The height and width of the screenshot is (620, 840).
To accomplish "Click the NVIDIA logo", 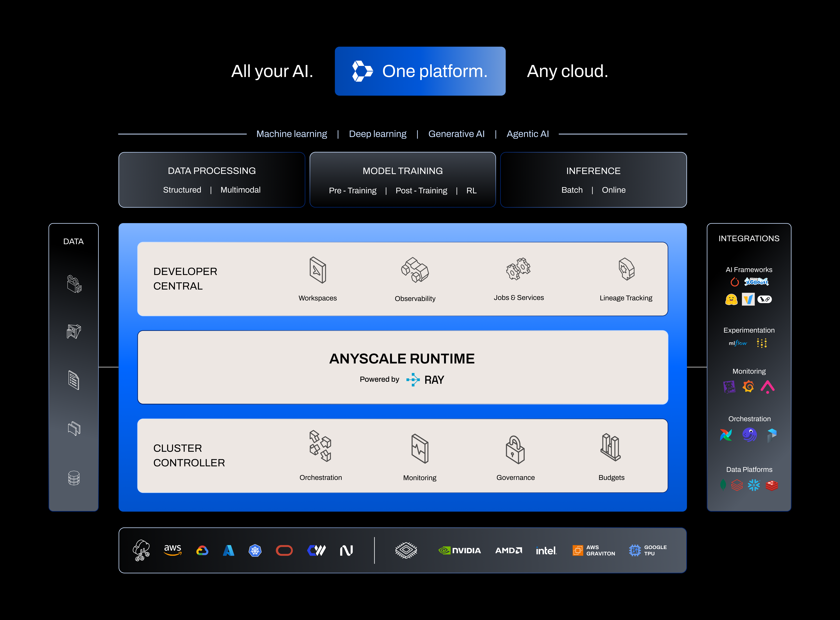I will [x=460, y=551].
